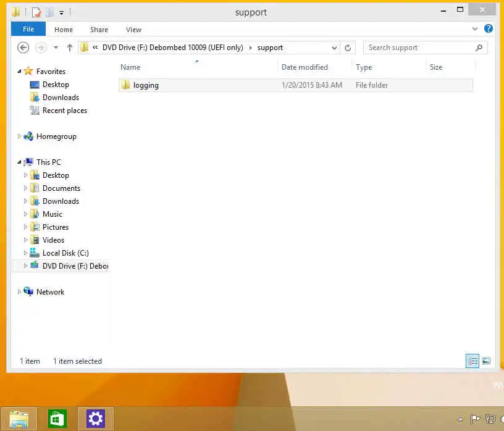This screenshot has width=504, height=431.
Task: Open the Windows Store taskbar icon
Action: tap(57, 419)
